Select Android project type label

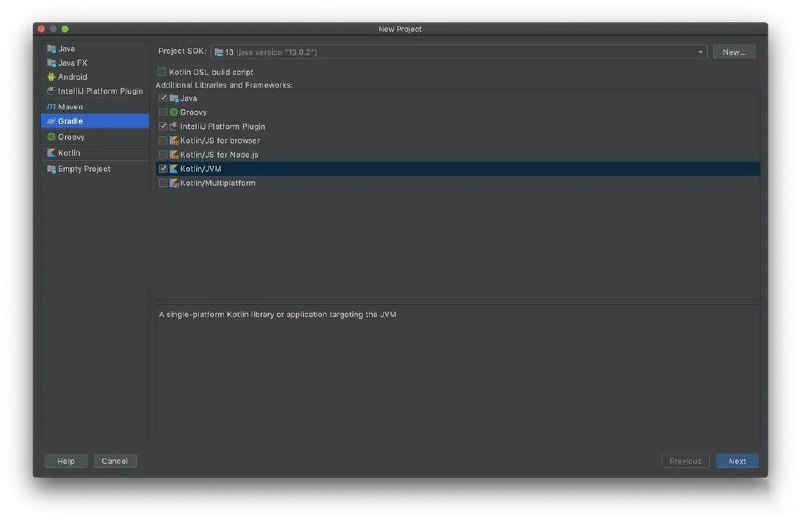tap(72, 77)
